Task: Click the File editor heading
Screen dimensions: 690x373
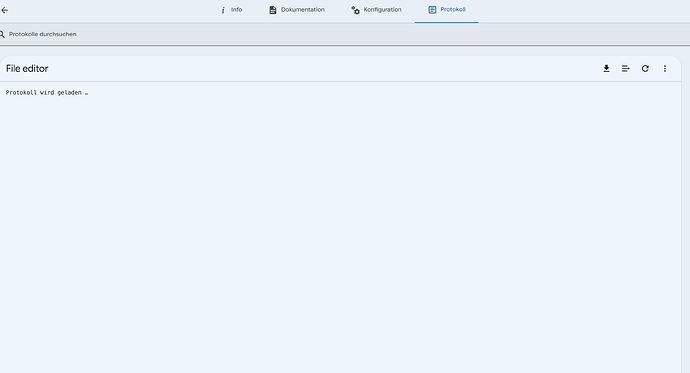Action: 27,69
